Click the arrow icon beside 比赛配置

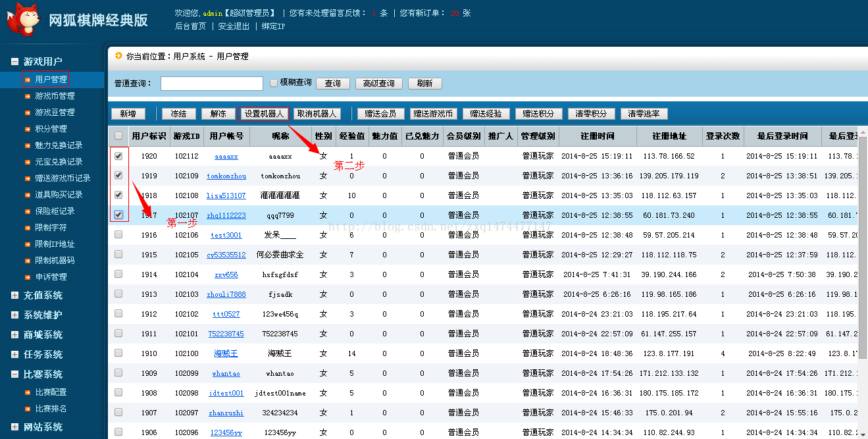tap(28, 392)
